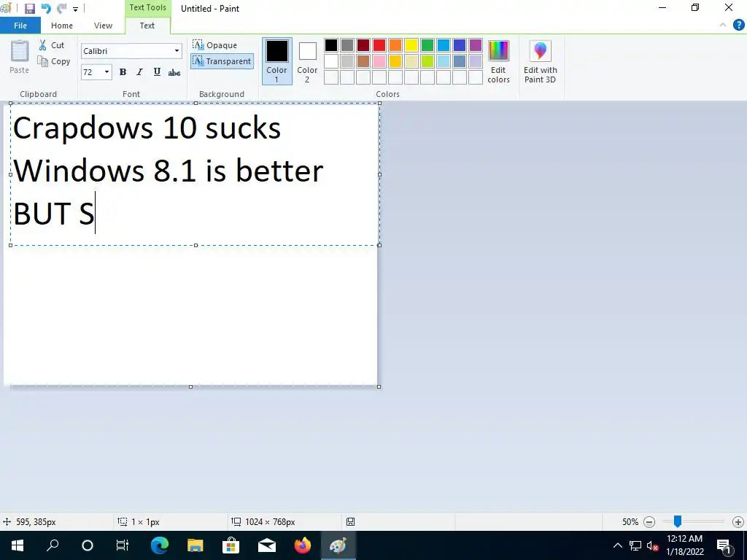Screen dimensions: 747x560
Task: Undo the last action
Action: [46, 9]
